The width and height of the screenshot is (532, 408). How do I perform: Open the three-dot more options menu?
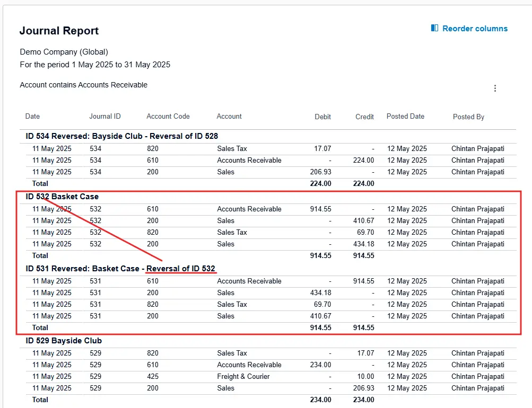495,88
